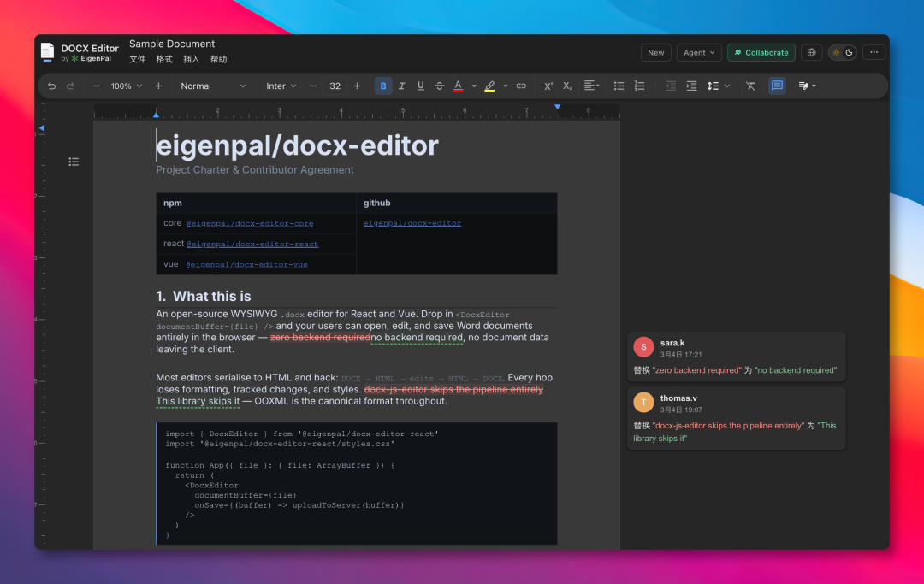
Task: Open the Inter font family dropdown
Action: tap(281, 86)
